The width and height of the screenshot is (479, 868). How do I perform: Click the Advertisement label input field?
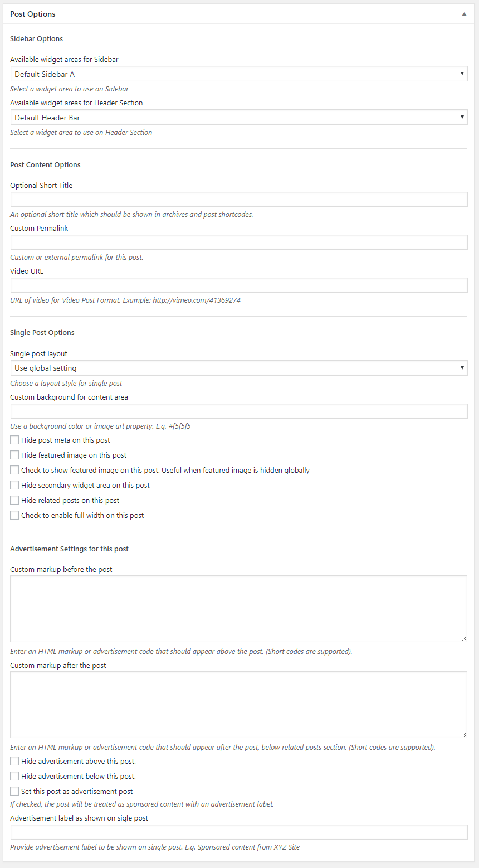(x=238, y=832)
